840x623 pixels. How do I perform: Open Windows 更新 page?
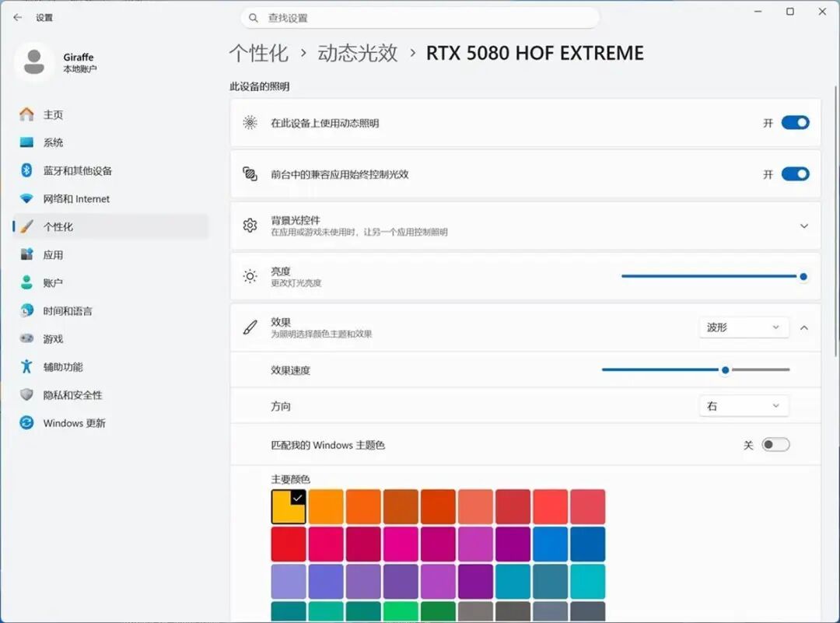[110, 422]
